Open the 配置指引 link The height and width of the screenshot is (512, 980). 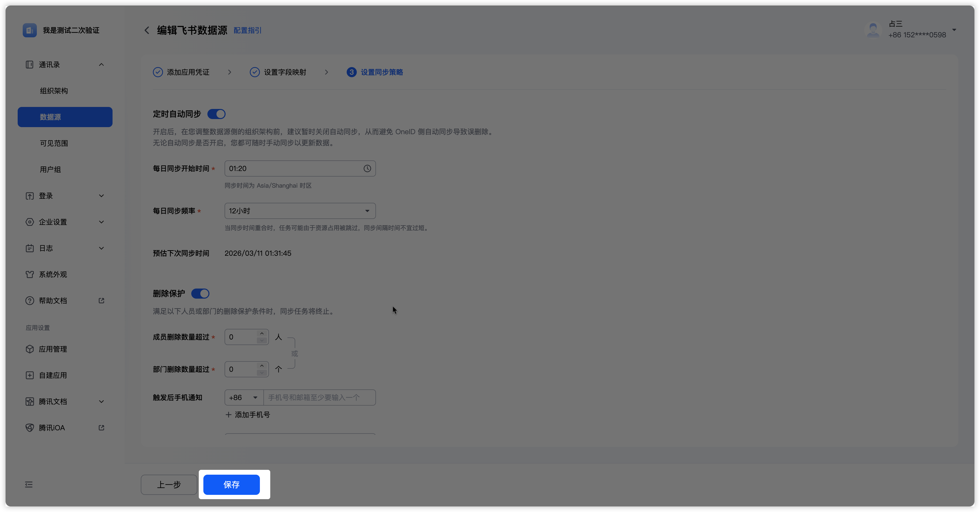[x=247, y=31]
